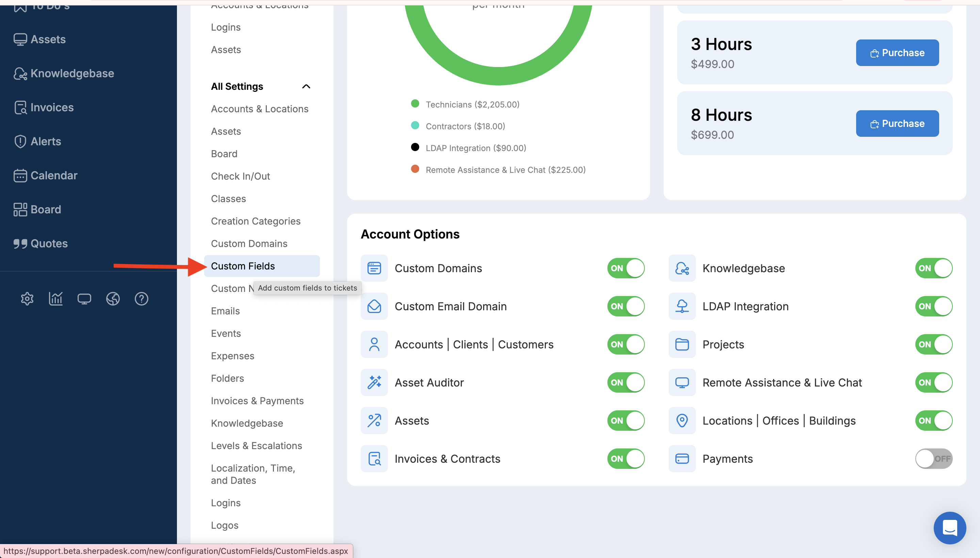980x558 pixels.
Task: Purchase the 8 Hours package
Action: pos(897,124)
